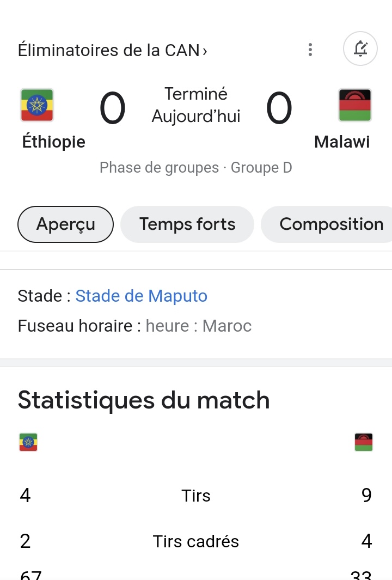Tap the Terminé Aujourd'hui match status
Screen dimensions: 392x580
click(x=196, y=105)
